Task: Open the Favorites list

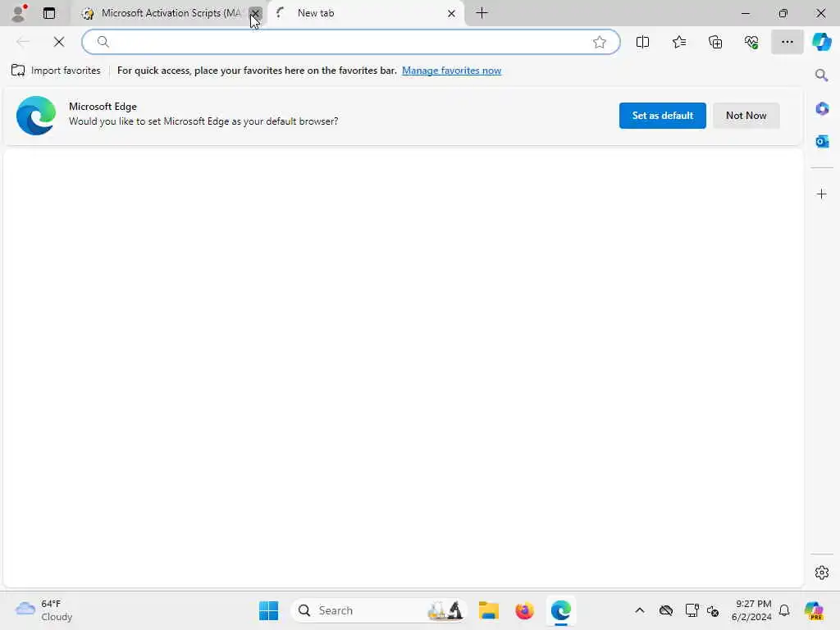Action: click(678, 42)
